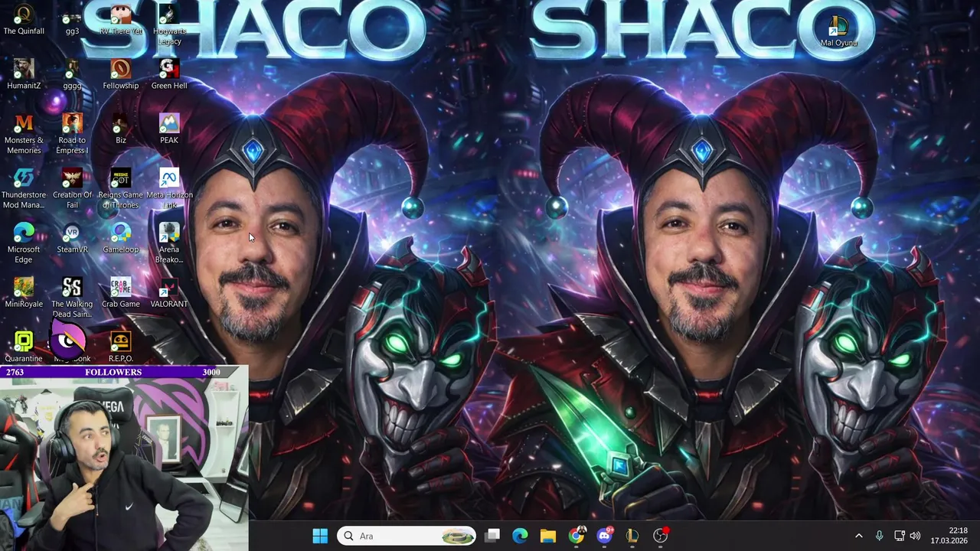Open the Windows Start menu

click(320, 536)
